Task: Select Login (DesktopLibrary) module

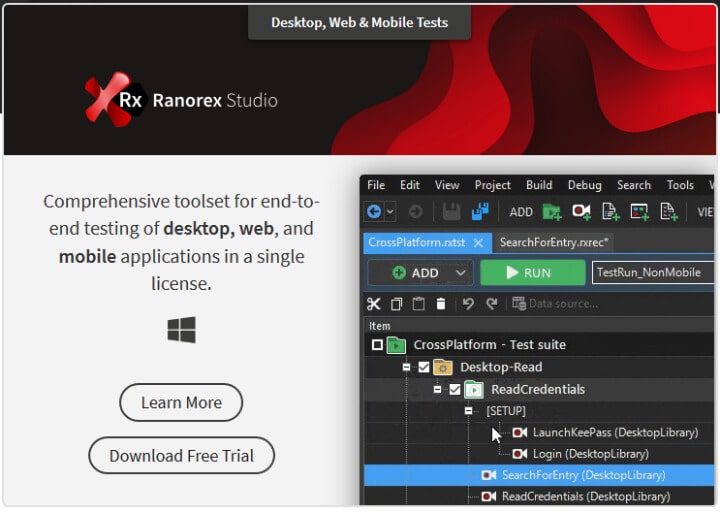Action: [x=591, y=454]
